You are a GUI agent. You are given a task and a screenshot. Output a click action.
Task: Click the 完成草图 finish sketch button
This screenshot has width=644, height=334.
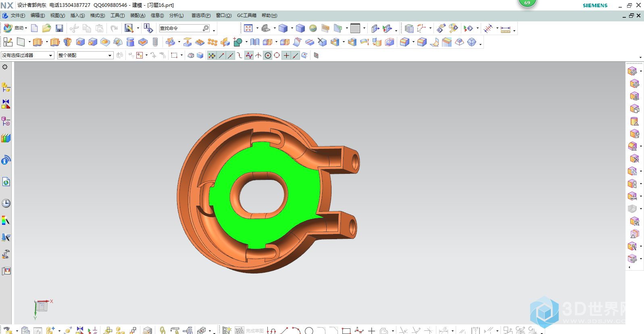[250, 331]
